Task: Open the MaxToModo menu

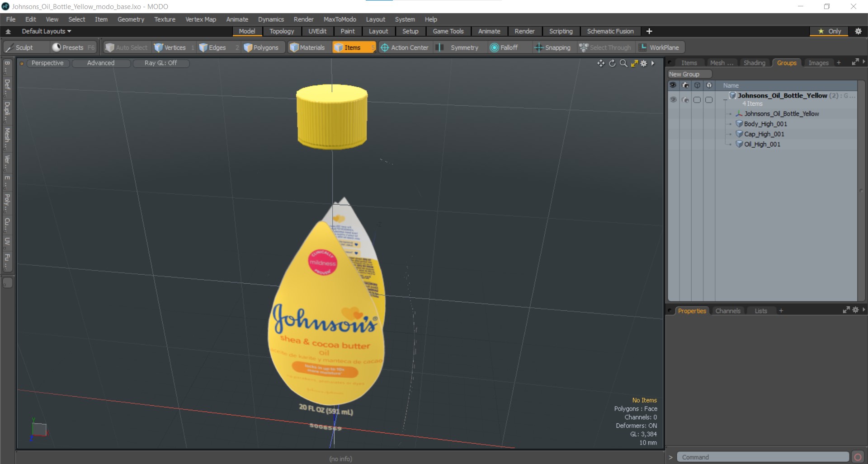Action: pyautogui.click(x=340, y=19)
